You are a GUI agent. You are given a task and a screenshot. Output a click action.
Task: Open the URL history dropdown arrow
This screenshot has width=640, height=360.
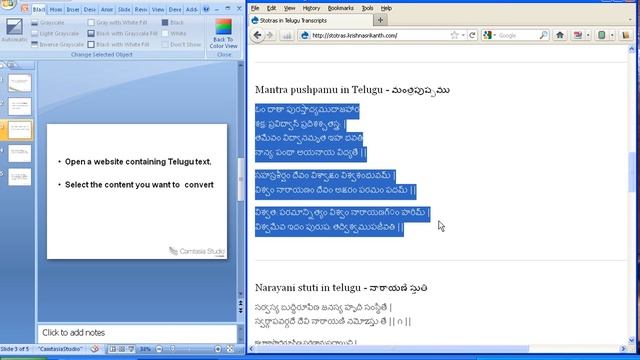click(463, 36)
